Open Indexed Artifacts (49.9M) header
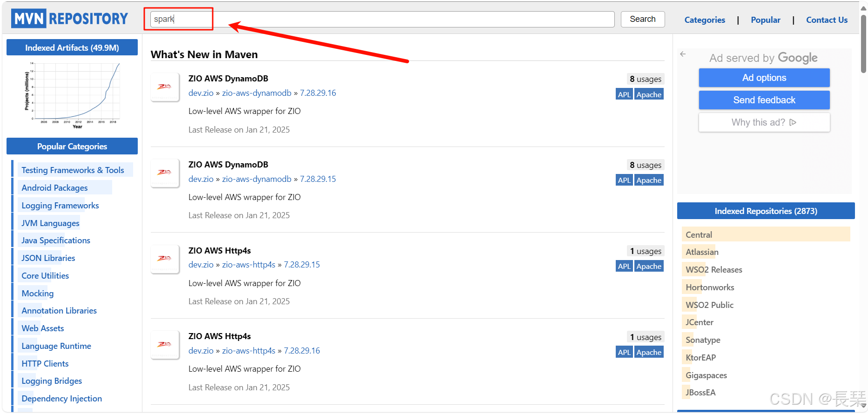 [x=72, y=47]
